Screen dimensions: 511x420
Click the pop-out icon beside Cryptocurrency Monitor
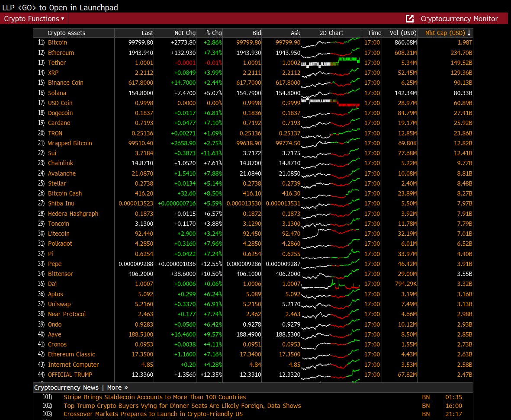[410, 19]
